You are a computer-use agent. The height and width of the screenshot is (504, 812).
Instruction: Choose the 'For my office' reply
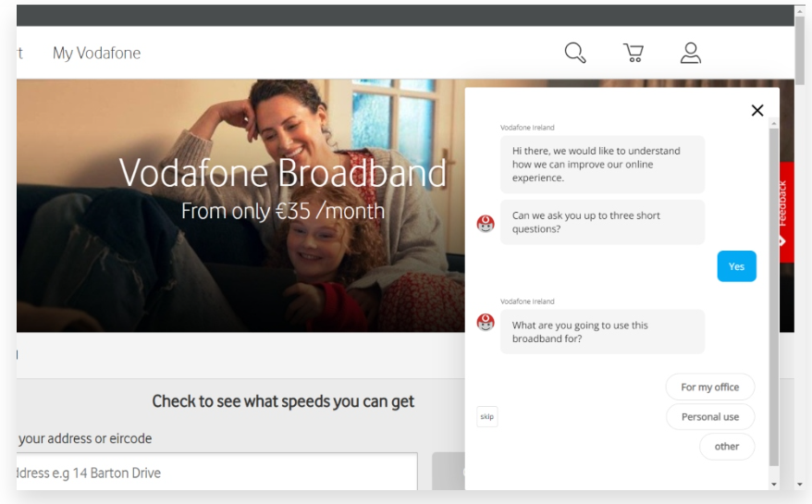pyautogui.click(x=709, y=387)
